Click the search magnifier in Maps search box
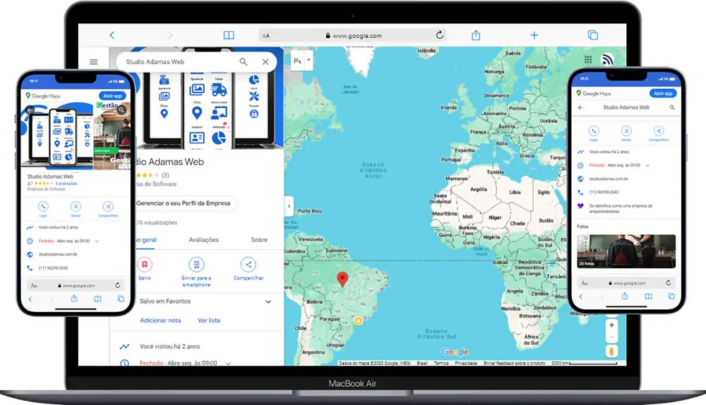Image resolution: width=706 pixels, height=405 pixels. tap(243, 62)
